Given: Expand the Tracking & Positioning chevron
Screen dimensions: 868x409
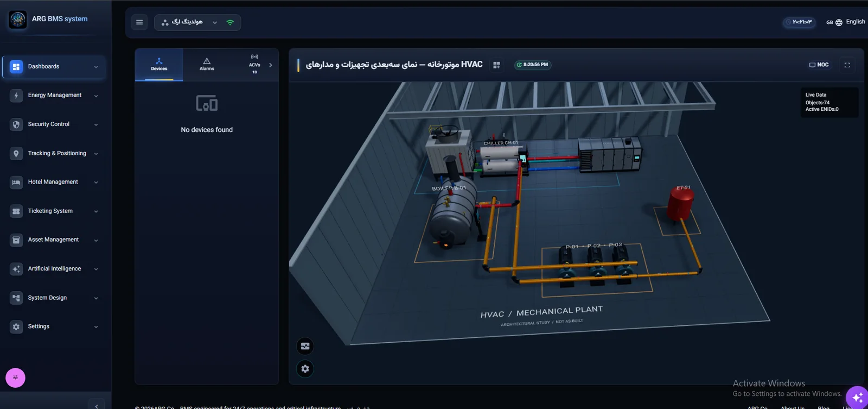Looking at the screenshot, I should click(x=96, y=154).
